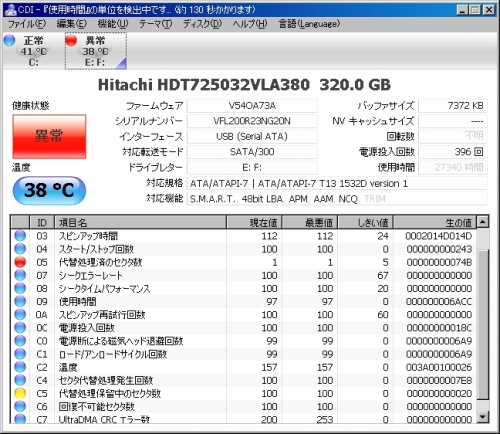This screenshot has width=500, height=434.
Task: Click the 現在値 column header
Action: click(254, 222)
